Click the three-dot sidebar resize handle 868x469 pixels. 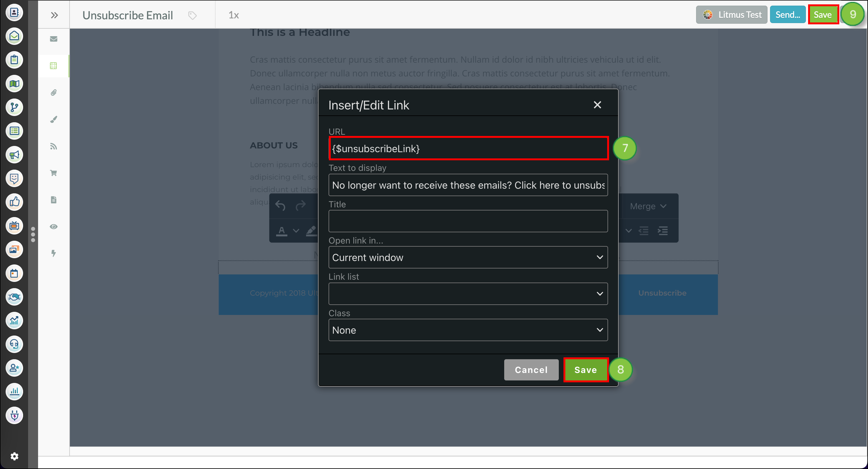[x=33, y=235]
